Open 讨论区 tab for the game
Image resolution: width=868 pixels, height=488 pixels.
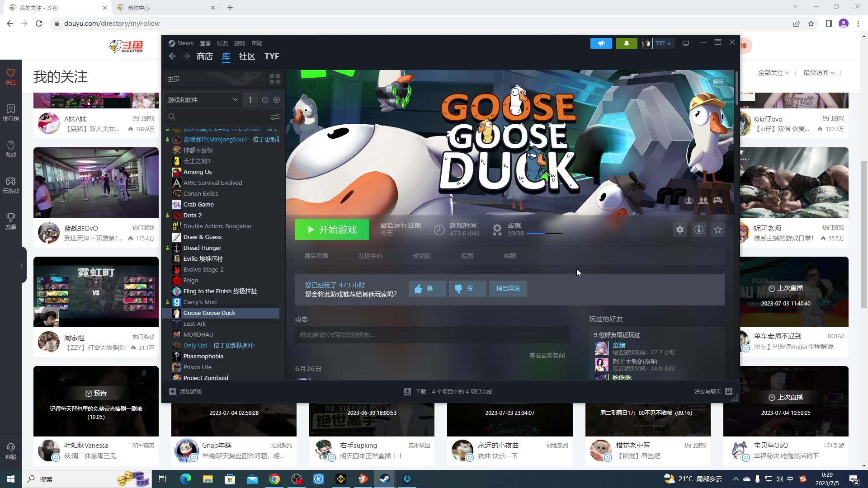[x=421, y=256]
